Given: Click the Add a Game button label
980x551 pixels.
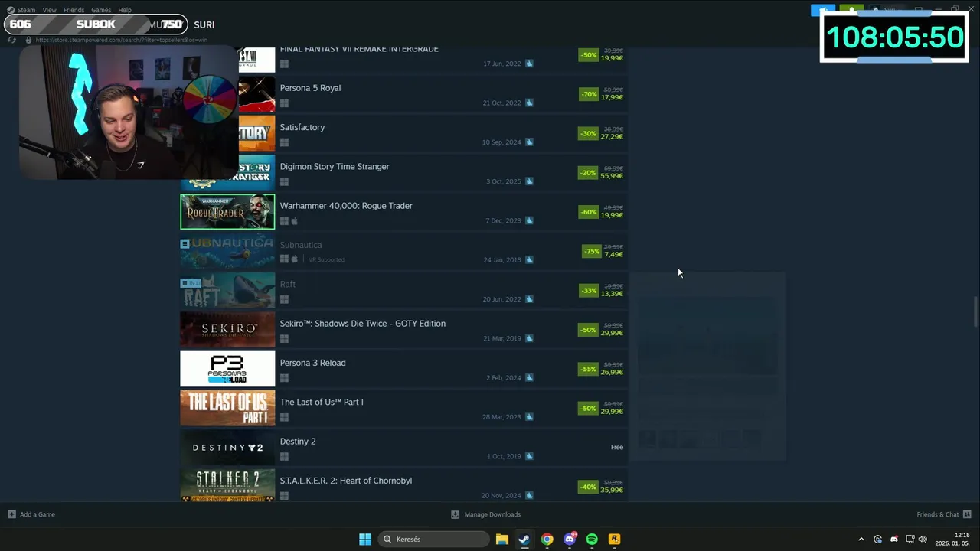Looking at the screenshot, I should (x=38, y=514).
